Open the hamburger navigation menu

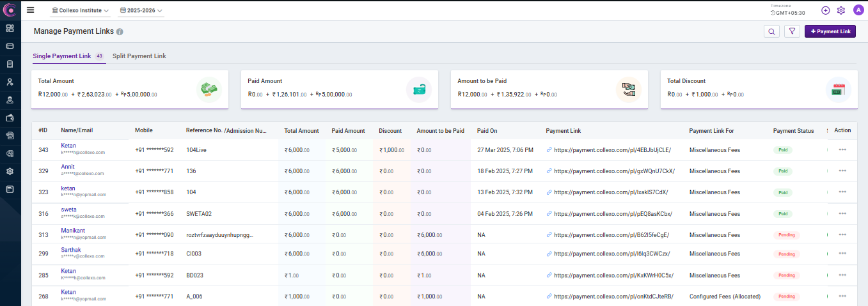[30, 10]
